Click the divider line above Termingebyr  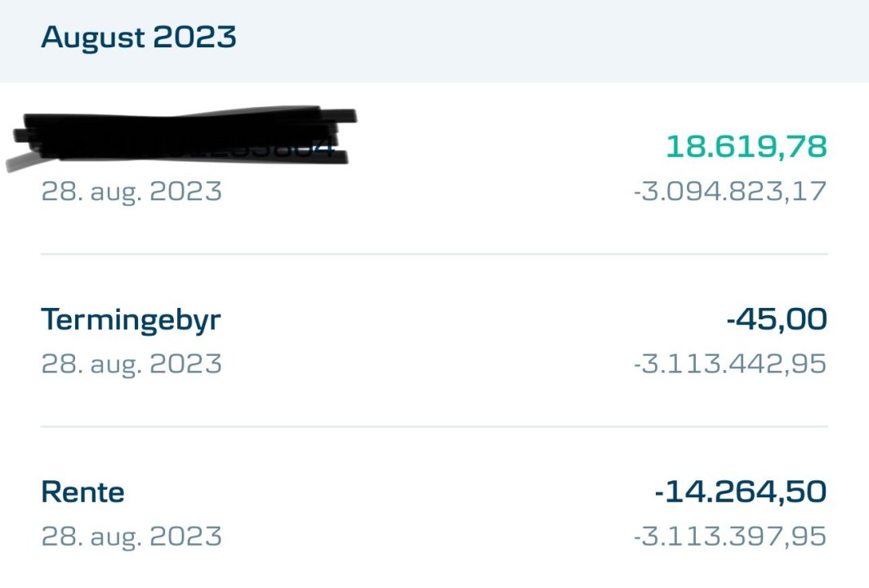[x=434, y=255]
